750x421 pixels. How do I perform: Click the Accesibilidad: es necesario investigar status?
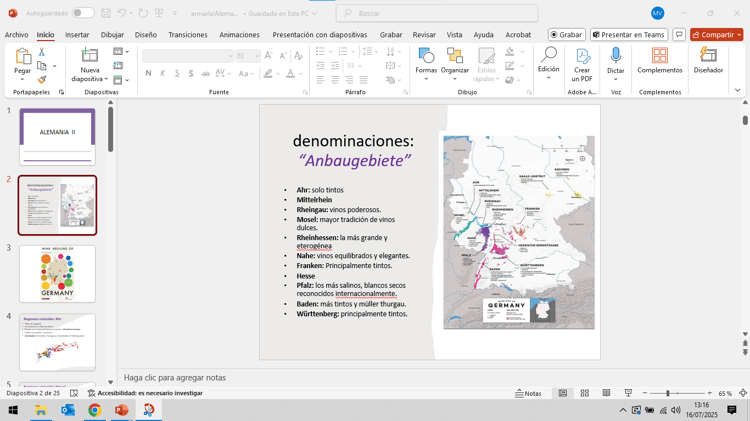click(x=145, y=393)
